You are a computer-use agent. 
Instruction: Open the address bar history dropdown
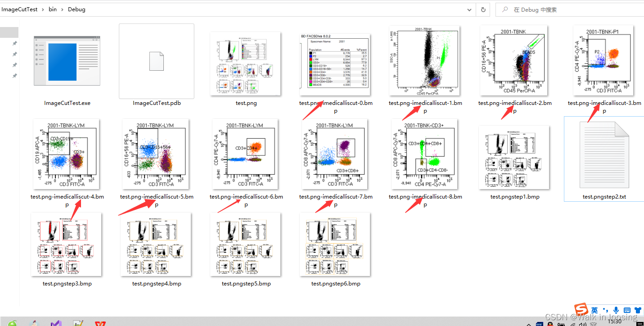coord(469,9)
